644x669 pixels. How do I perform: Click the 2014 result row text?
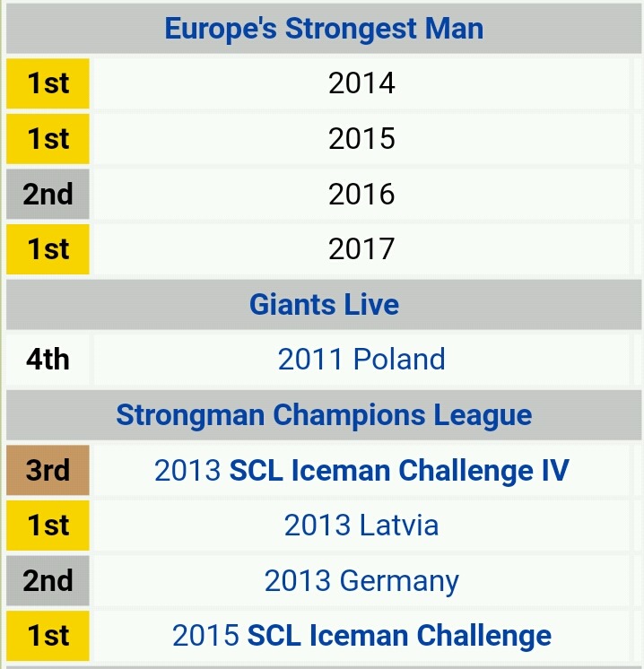[361, 83]
